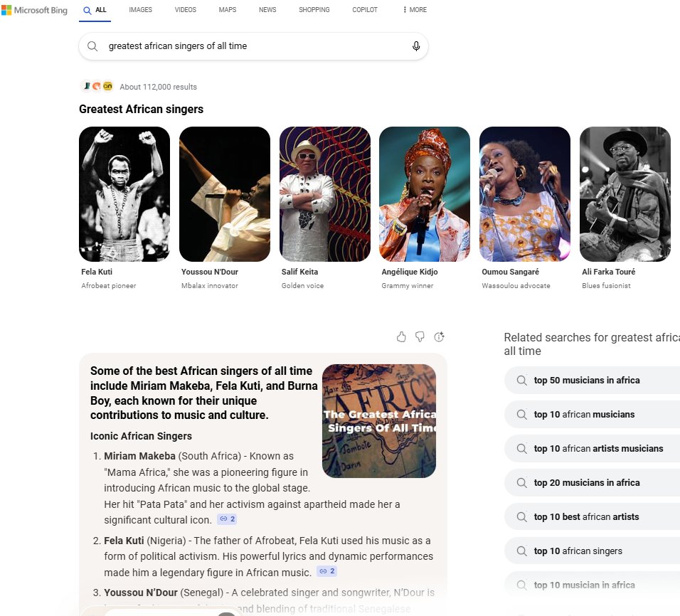
Task: Give thumbs down feedback on the answer
Action: (420, 336)
